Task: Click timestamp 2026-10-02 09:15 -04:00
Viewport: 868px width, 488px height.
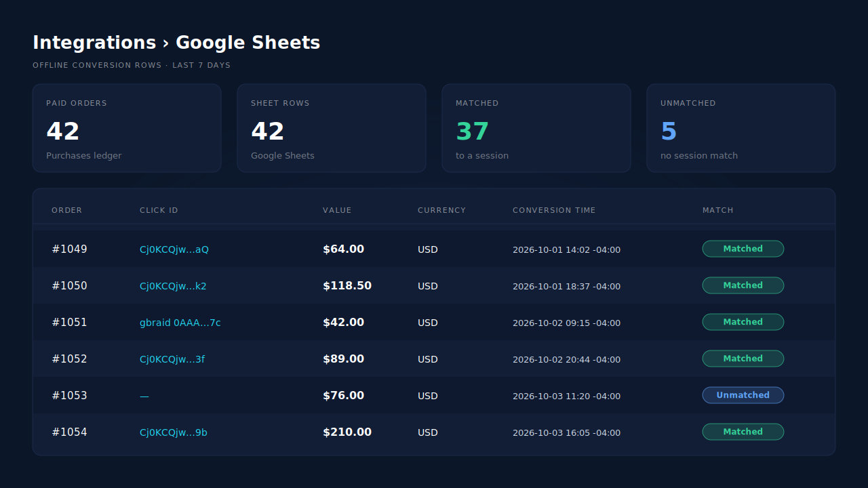Action: coord(566,323)
